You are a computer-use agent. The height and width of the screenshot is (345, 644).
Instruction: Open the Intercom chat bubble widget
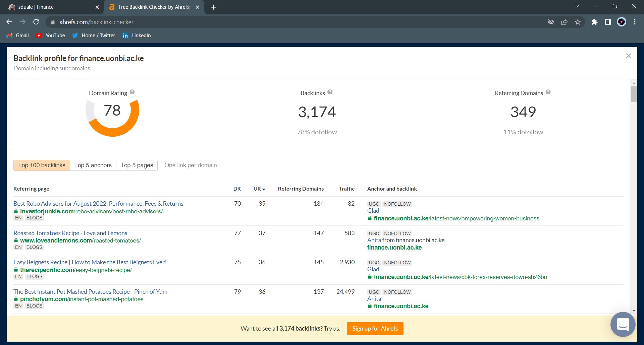pos(623,324)
